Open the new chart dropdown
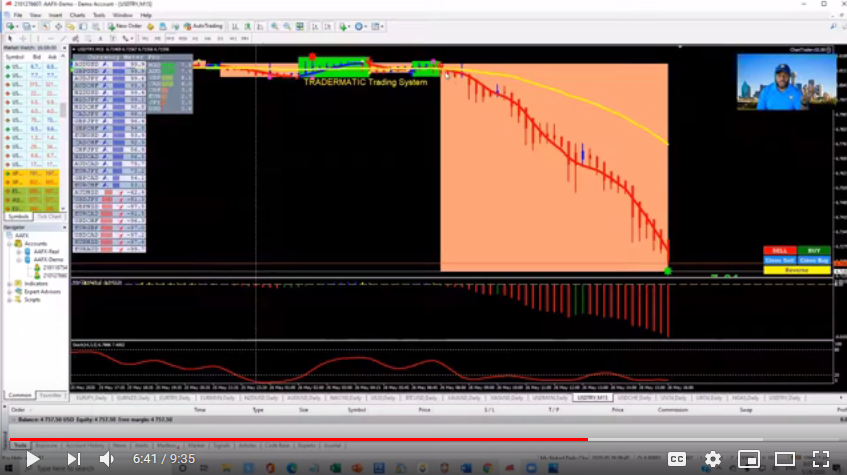Screen dimensions: 847x475 [11, 26]
